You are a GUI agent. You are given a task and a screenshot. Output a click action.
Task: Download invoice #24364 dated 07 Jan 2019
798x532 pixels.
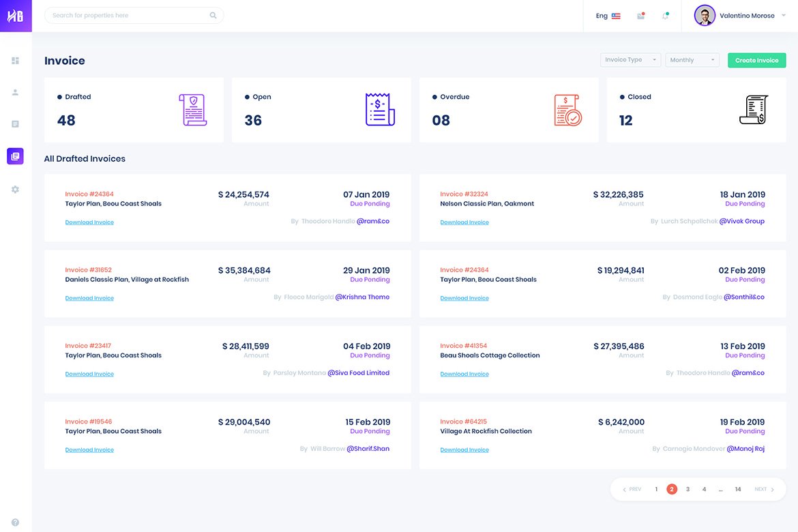(x=89, y=222)
